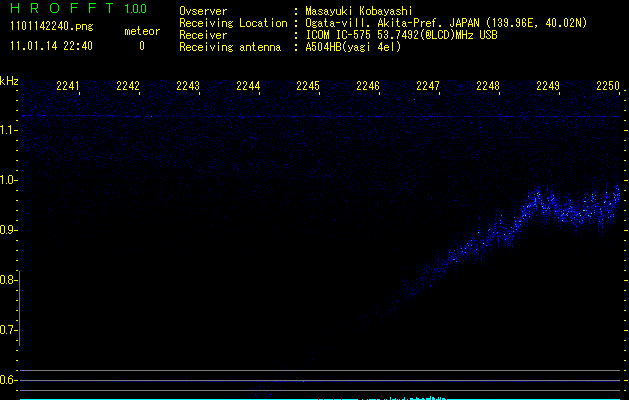Screen dimensions: 629x400
Task: Click the A504HB(yagi 4el) antenna text
Action: 353,47
